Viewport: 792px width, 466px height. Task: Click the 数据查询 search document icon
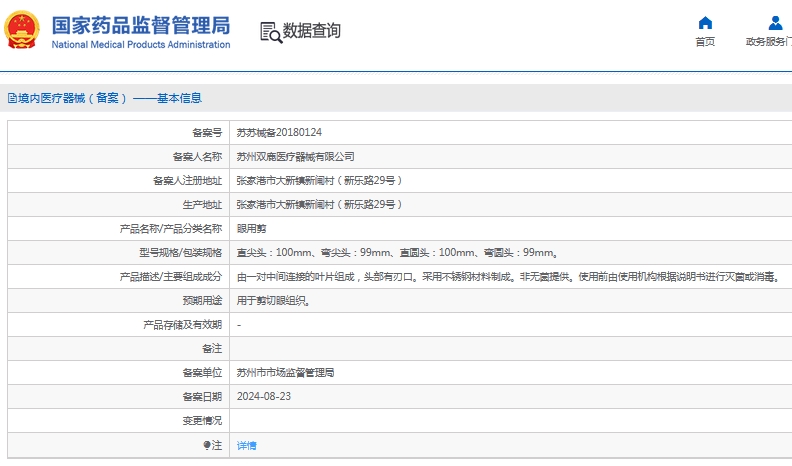[271, 32]
